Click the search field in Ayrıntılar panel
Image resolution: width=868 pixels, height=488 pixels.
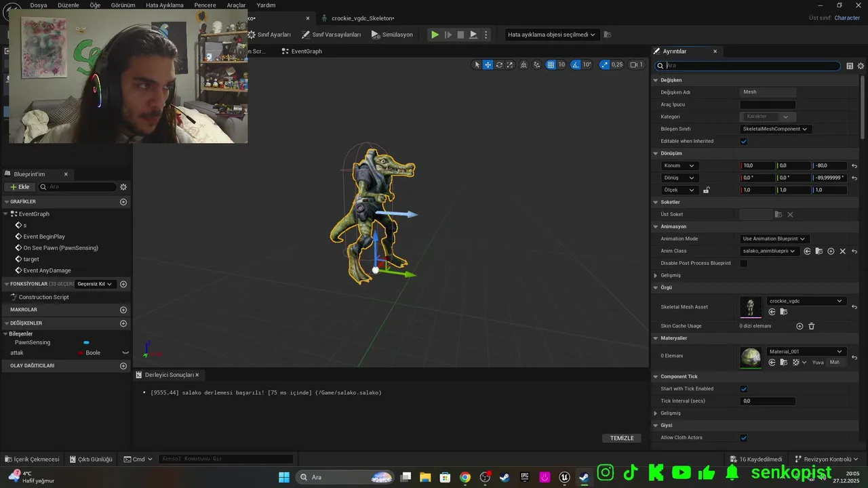(x=748, y=66)
